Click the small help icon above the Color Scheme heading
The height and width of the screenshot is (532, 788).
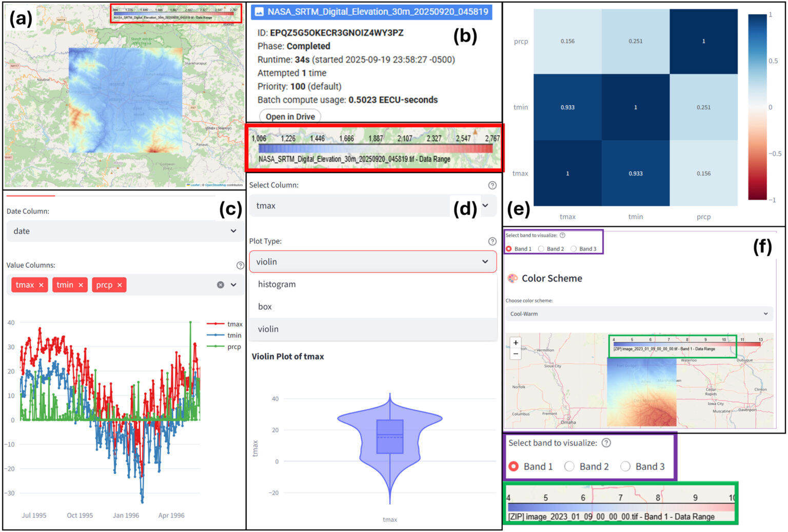click(x=562, y=235)
